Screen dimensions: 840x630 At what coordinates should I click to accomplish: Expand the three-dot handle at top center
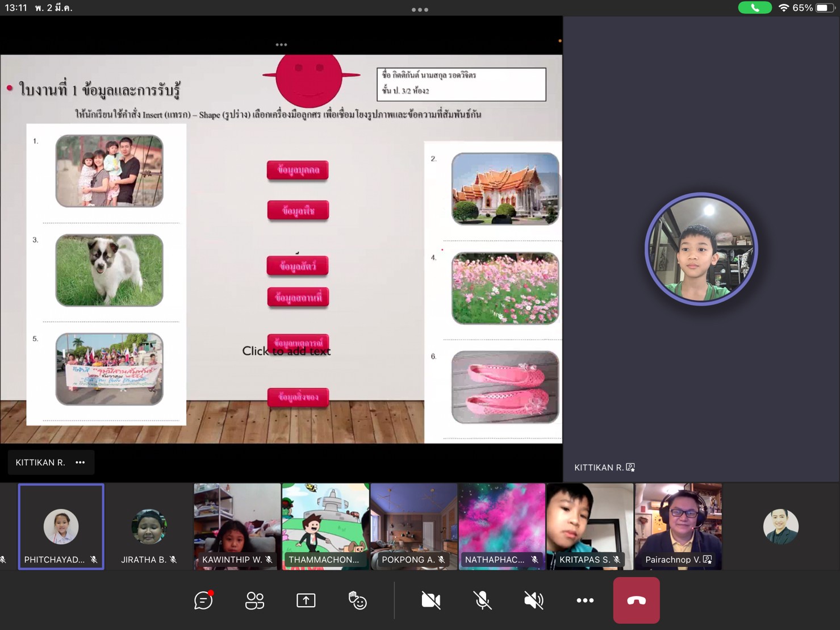tap(420, 10)
